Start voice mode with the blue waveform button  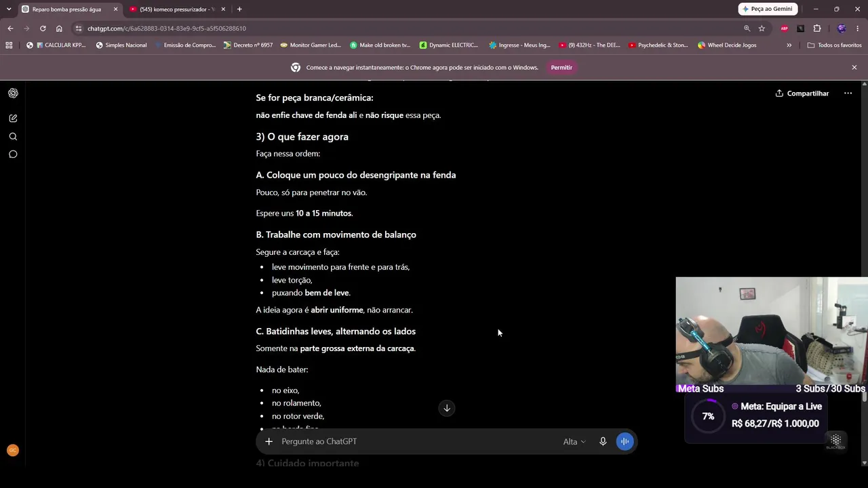click(625, 441)
